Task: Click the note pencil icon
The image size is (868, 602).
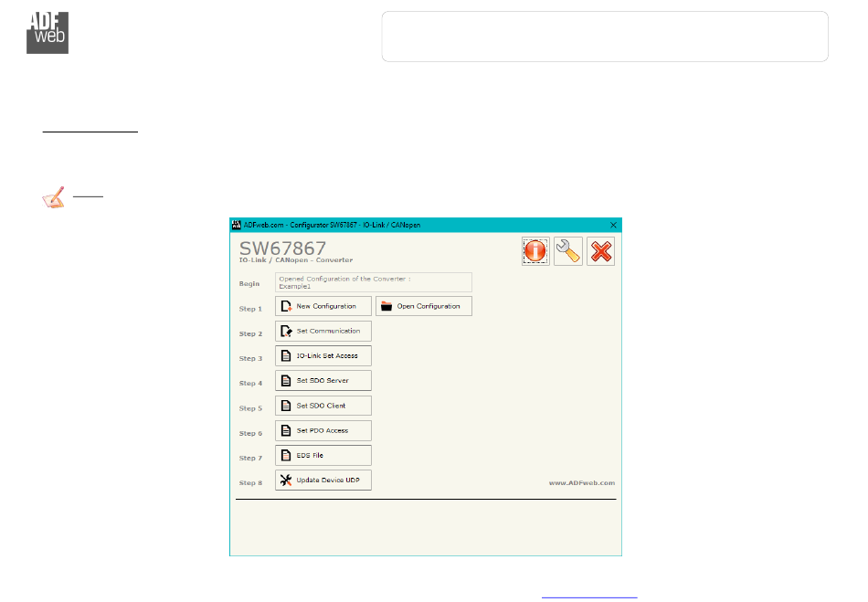Action: click(54, 197)
